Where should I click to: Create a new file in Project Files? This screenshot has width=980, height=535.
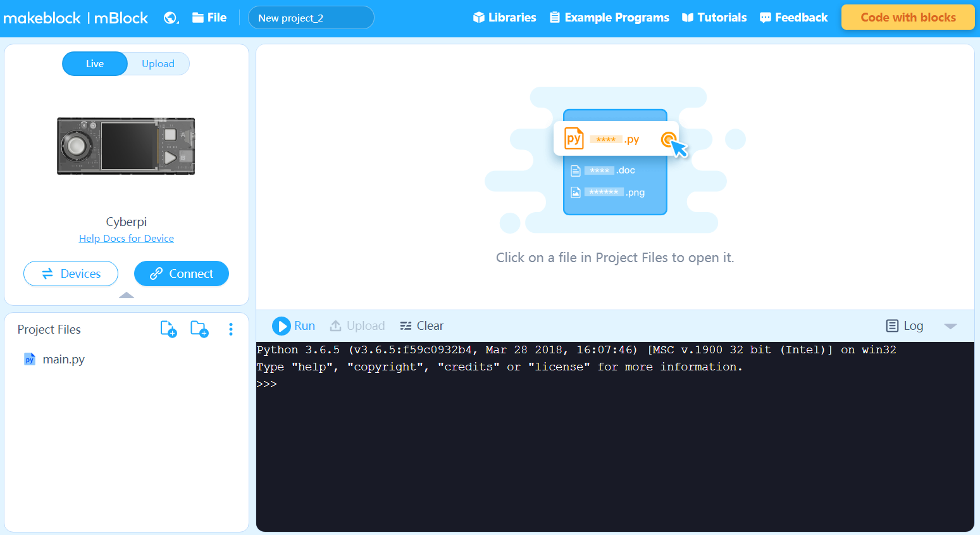[168, 329]
